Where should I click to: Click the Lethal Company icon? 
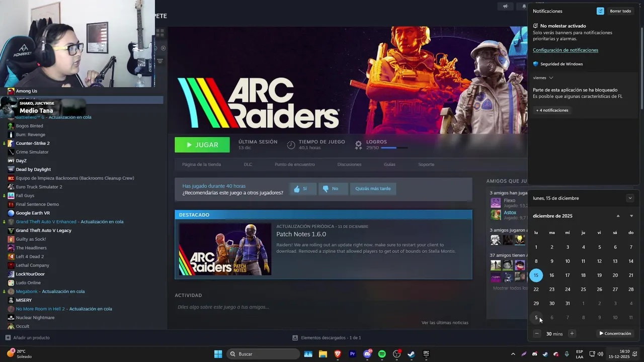pos(11,265)
